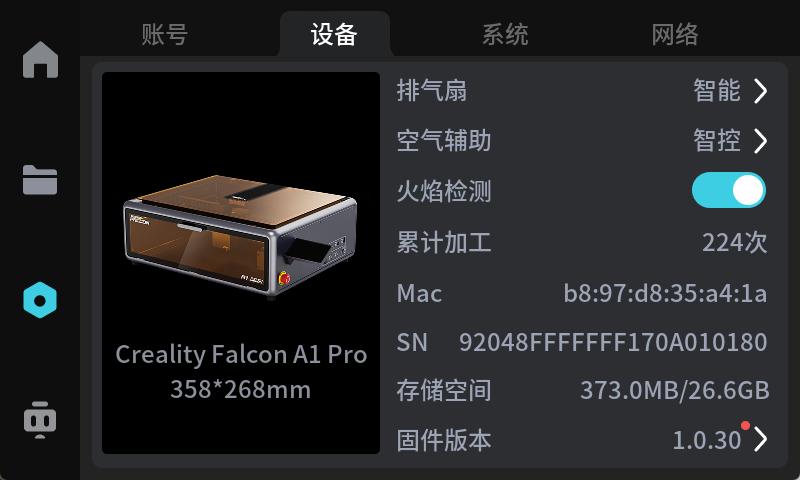This screenshot has width=800, height=480.
Task: Click the Mac address b8:97:d8:35:a4:1a
Action: [665, 293]
